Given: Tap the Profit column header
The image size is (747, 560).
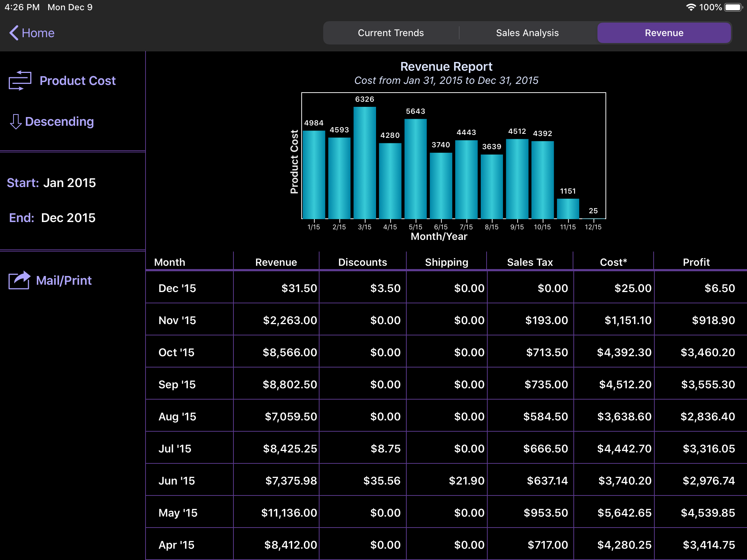Looking at the screenshot, I should [696, 262].
